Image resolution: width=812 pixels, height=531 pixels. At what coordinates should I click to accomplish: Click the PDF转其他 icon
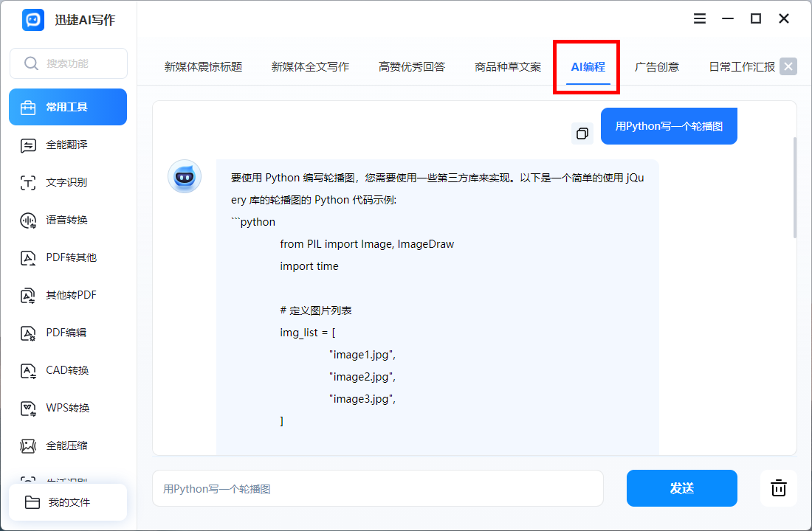click(x=28, y=257)
